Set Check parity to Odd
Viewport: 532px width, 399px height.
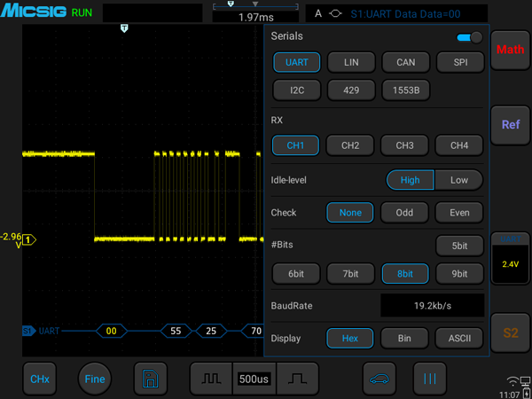pos(404,213)
